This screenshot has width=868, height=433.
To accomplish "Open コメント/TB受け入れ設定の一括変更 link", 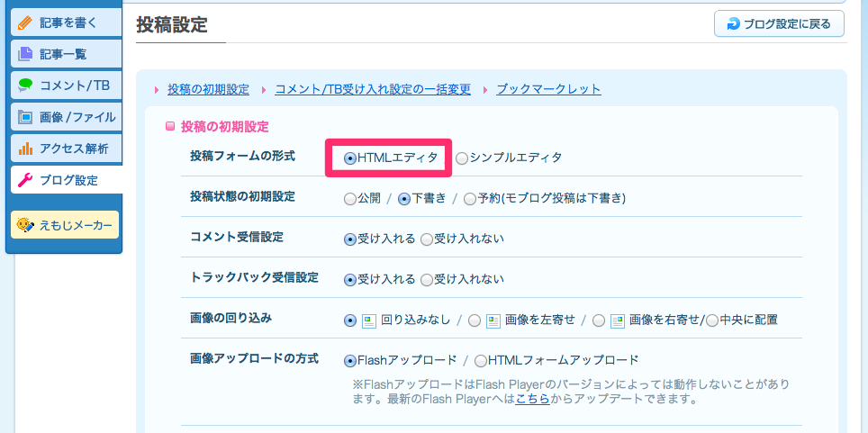I will [x=373, y=89].
